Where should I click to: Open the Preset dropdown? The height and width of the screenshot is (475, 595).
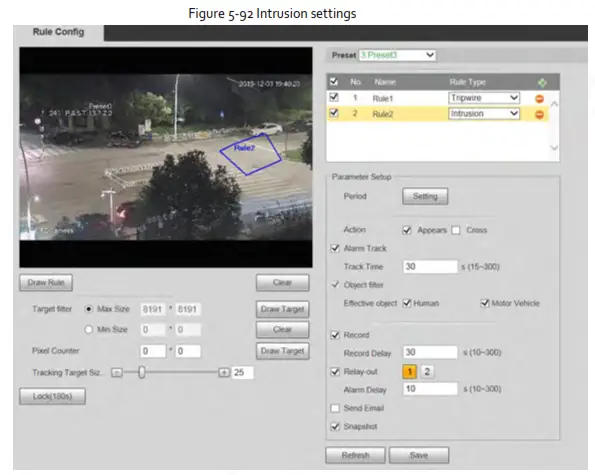tap(397, 55)
